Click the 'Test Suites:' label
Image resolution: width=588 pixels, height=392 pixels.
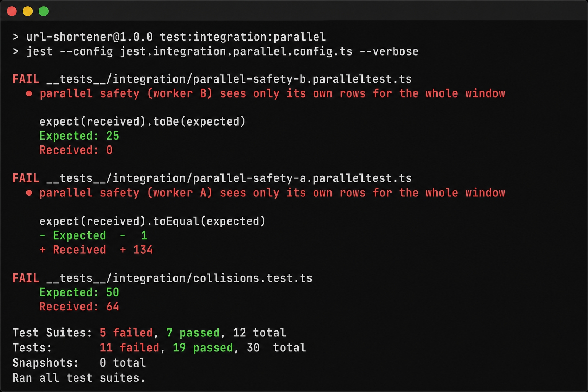click(x=52, y=333)
